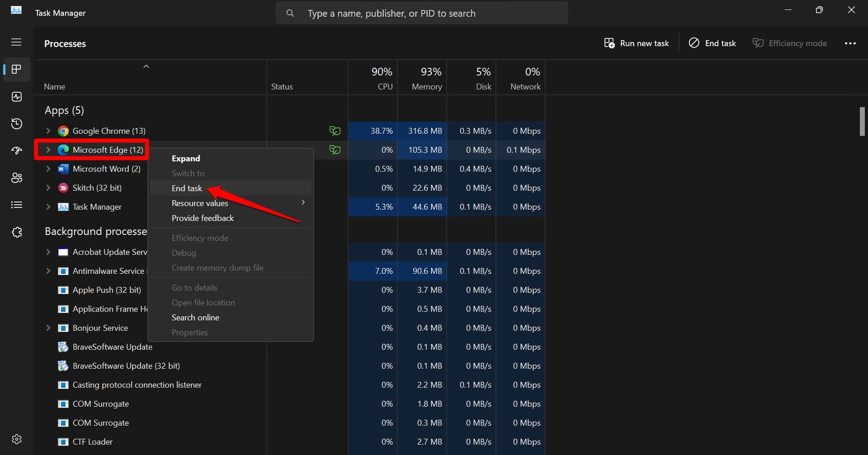Open Startup apps page in sidebar
Viewport: 868px width, 455px height.
[x=17, y=151]
